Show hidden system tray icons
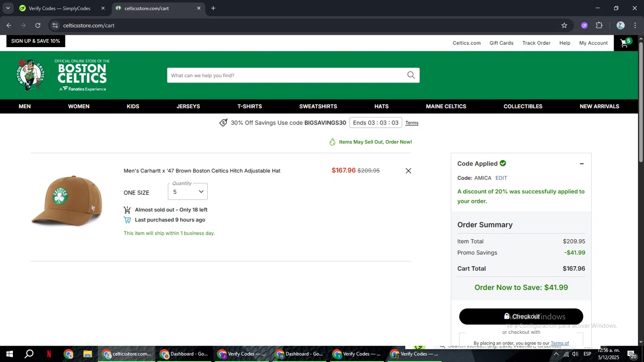Viewport: 644px width, 362px height. coord(556,354)
